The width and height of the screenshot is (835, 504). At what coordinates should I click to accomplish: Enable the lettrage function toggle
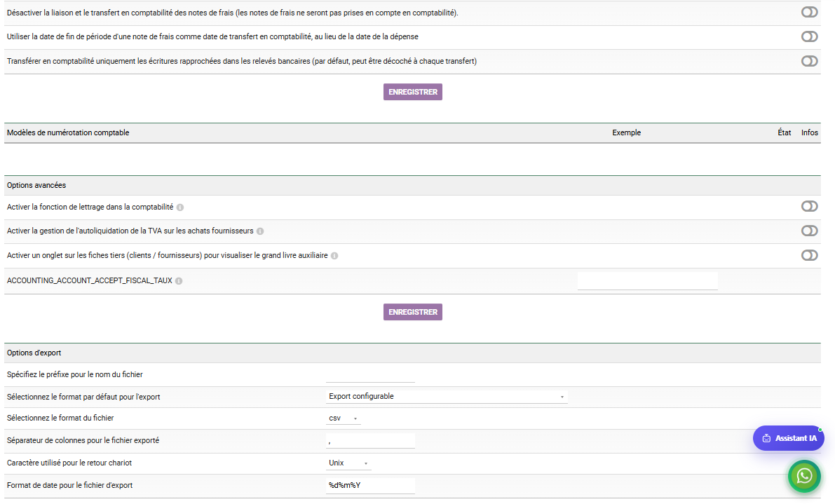coord(809,207)
